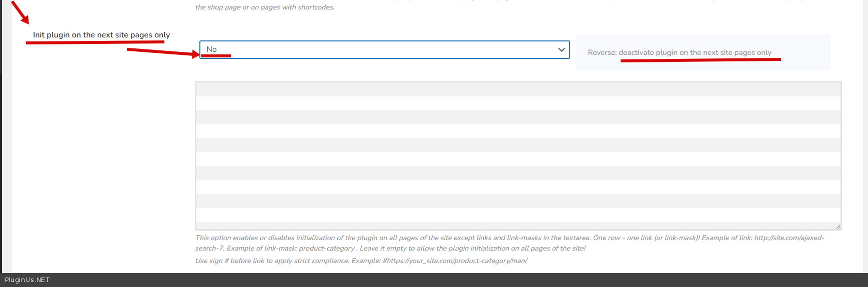This screenshot has width=868, height=287.
Task: Click the 'Init plugin on the next site pages only' label
Action: [101, 35]
